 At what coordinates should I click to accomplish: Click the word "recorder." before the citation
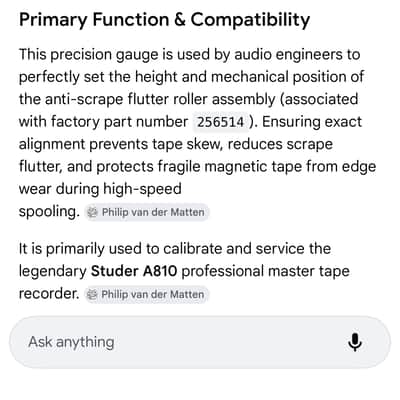49,294
